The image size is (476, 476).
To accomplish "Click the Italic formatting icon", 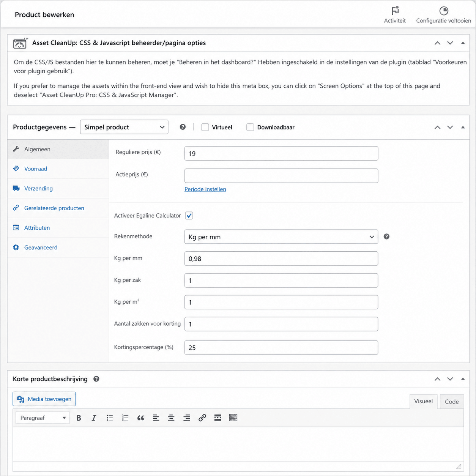I will coord(94,418).
